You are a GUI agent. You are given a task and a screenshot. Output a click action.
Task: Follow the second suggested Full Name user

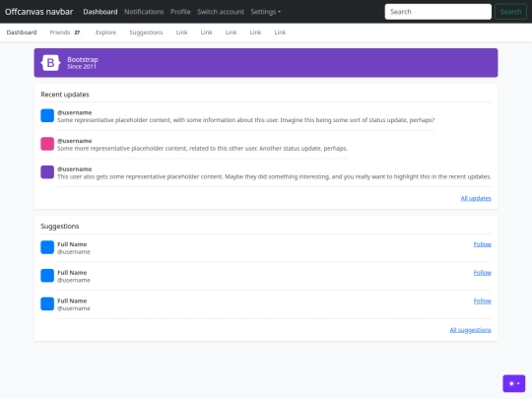[483, 273]
